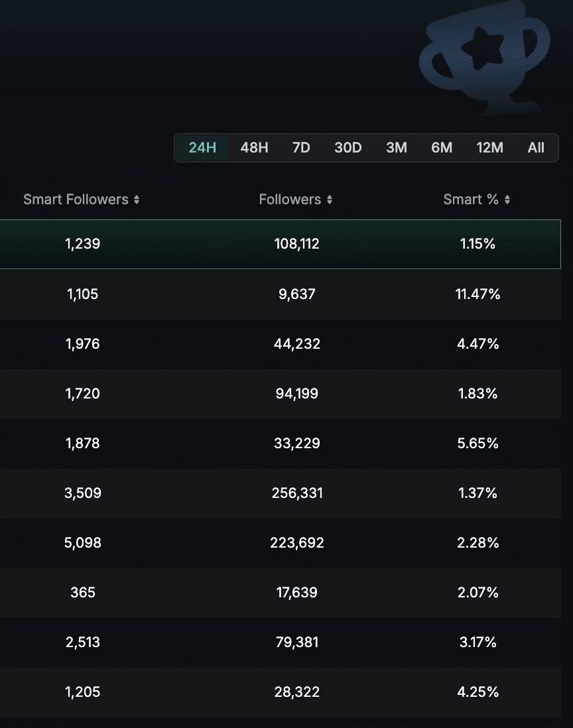The height and width of the screenshot is (728, 573).
Task: Show the 6M time range
Action: tap(442, 148)
